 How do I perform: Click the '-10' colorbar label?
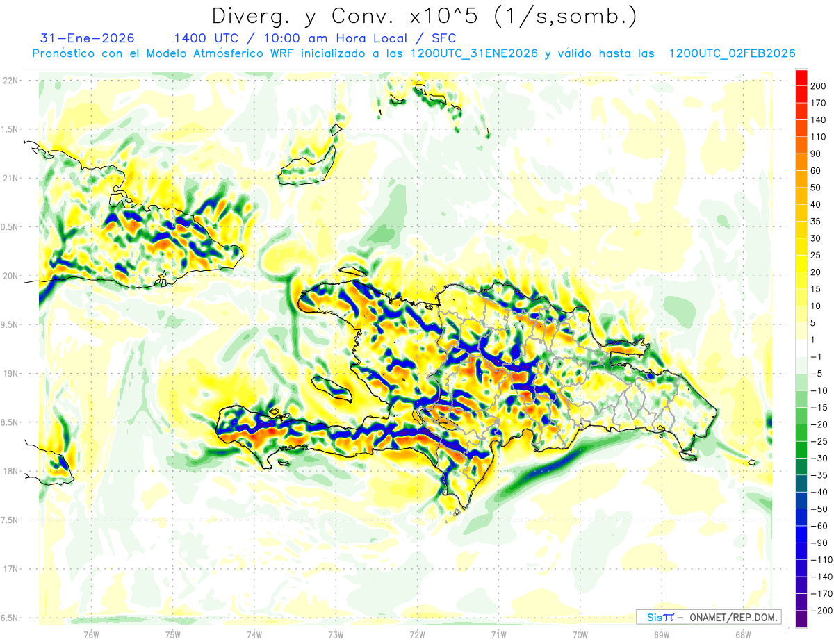pos(820,390)
